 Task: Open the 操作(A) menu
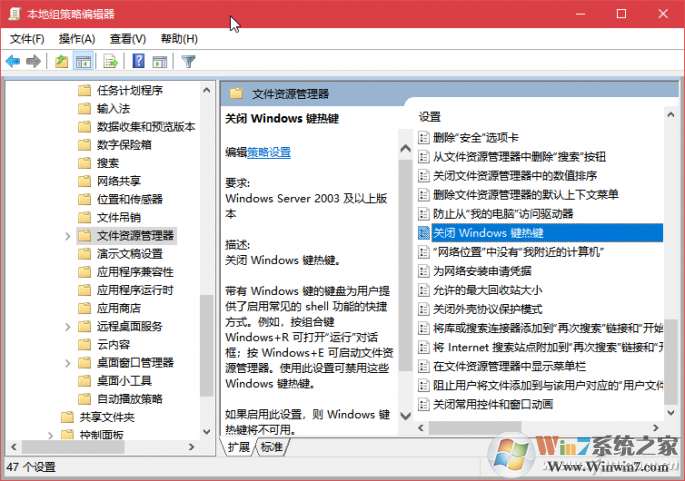(77, 39)
